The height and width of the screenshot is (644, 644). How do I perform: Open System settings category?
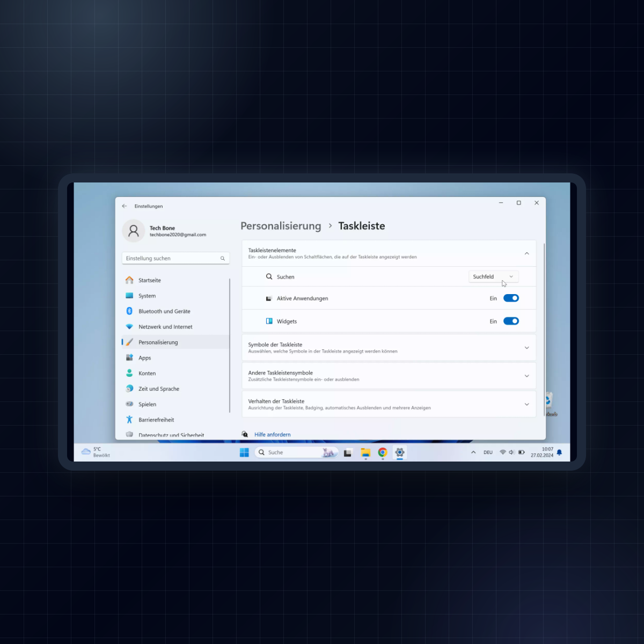[x=175, y=296]
